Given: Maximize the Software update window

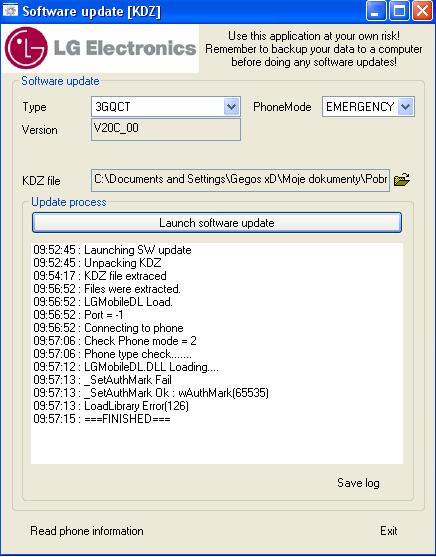Looking at the screenshot, I should [399, 11].
